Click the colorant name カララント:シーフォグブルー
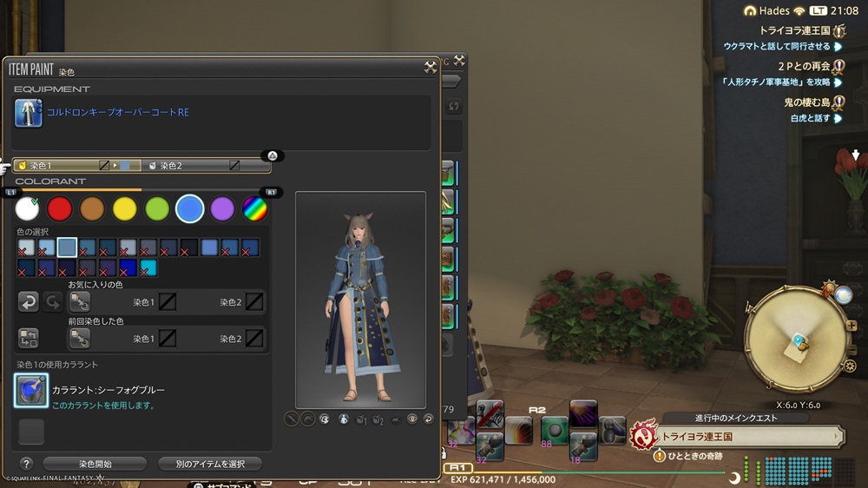Image resolution: width=868 pixels, height=488 pixels. click(x=108, y=390)
